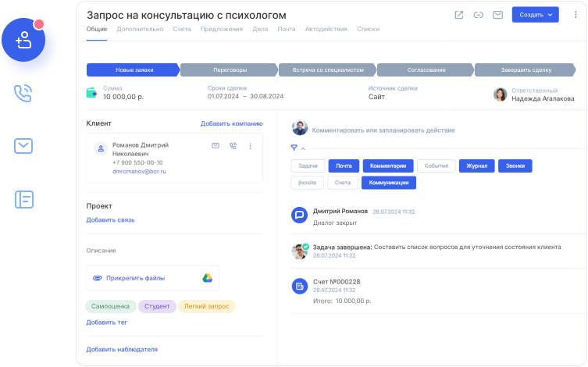588x367 pixels.
Task: Toggle the Задачи filter off or on
Action: (308, 166)
